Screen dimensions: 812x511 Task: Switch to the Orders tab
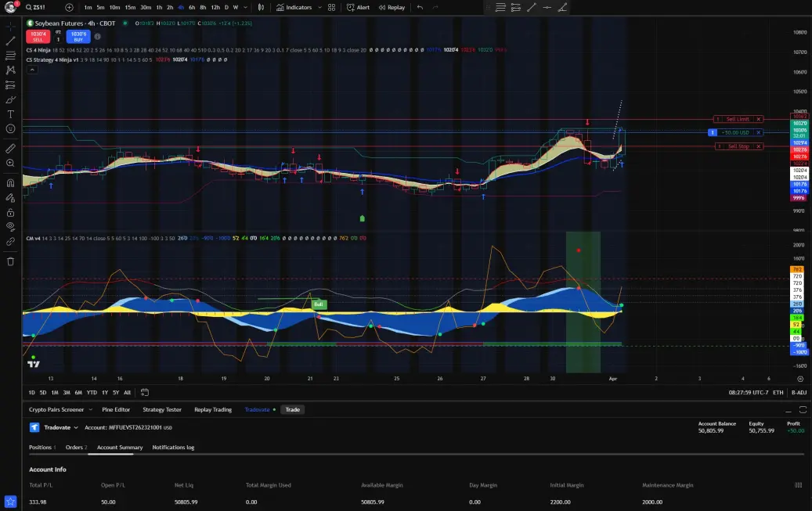(x=76, y=448)
